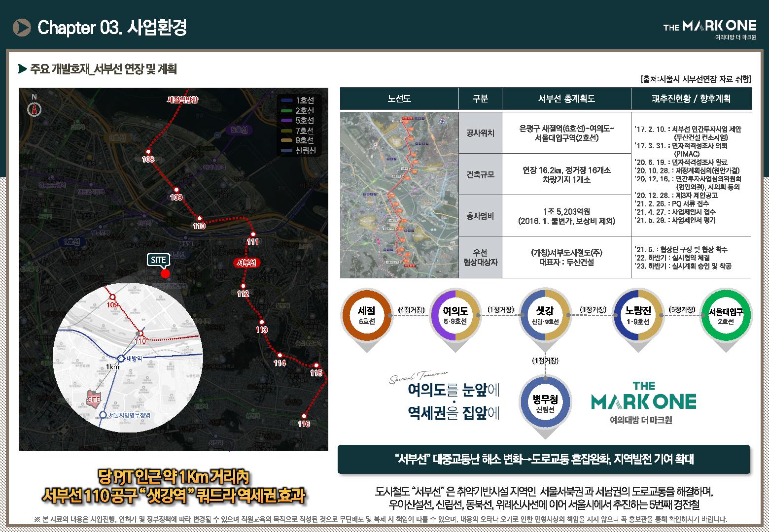Click the 신림선 legend entry

point(299,151)
